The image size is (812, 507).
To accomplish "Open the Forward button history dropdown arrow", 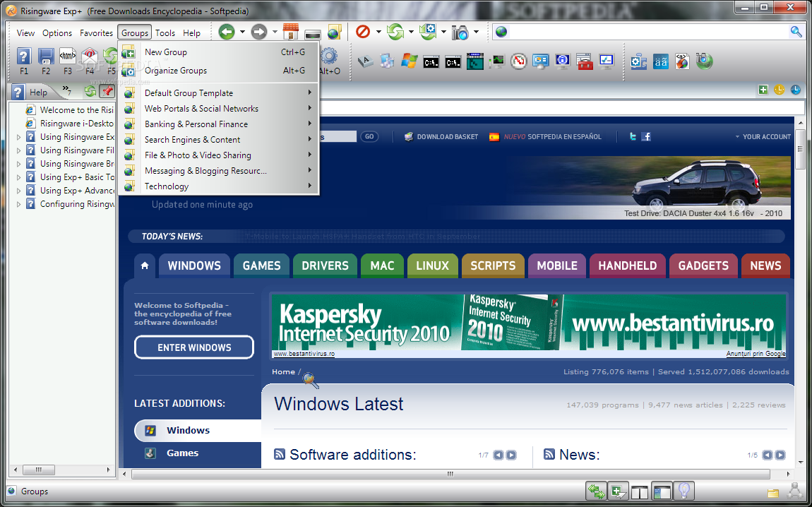I will [x=275, y=32].
